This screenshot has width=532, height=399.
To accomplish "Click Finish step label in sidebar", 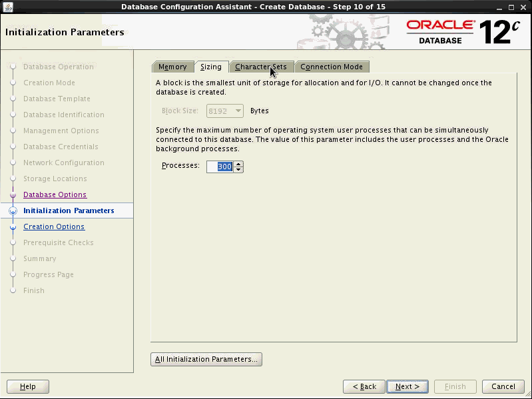I will pyautogui.click(x=34, y=290).
